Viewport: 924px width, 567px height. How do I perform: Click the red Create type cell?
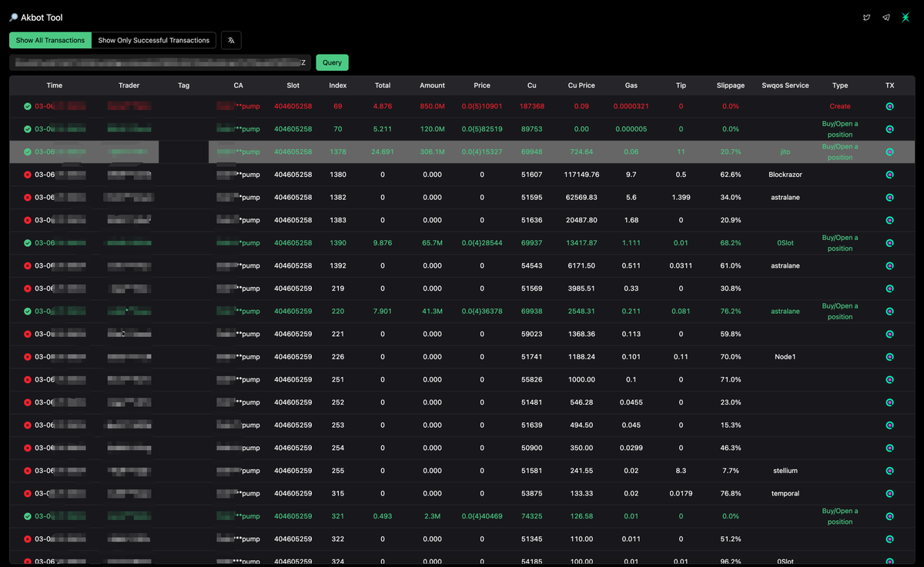click(840, 106)
